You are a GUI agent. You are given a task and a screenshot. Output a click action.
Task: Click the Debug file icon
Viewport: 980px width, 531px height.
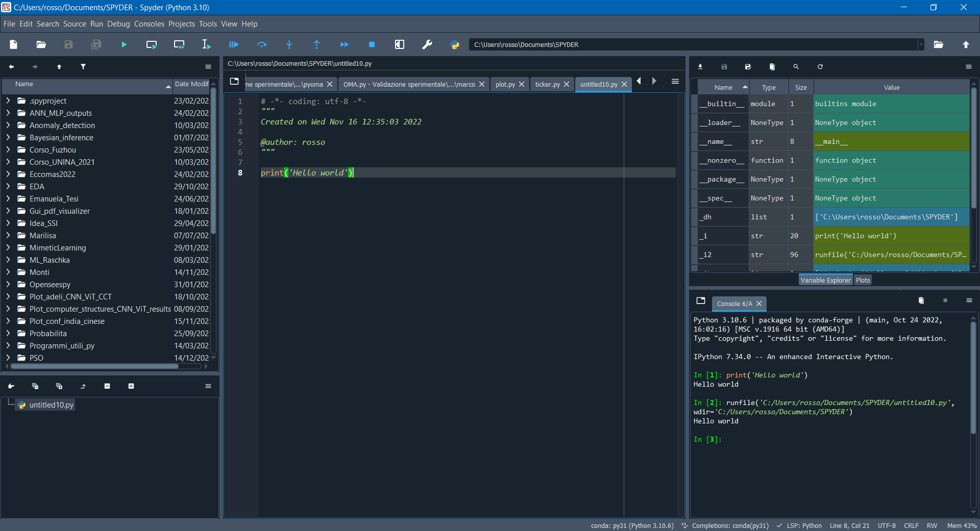click(x=234, y=45)
